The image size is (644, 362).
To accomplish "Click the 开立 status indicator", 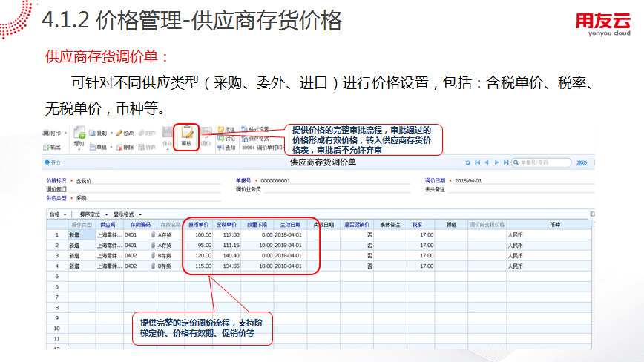I will [53, 162].
